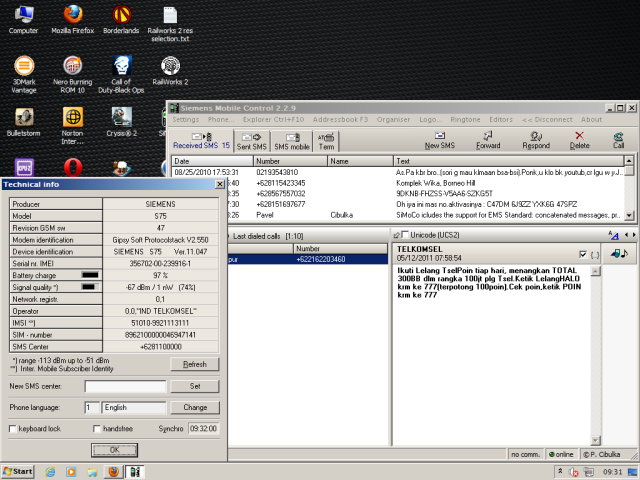The image size is (640, 480).
Task: Launch Mozilla Firefox from desktop
Action: coord(73,20)
